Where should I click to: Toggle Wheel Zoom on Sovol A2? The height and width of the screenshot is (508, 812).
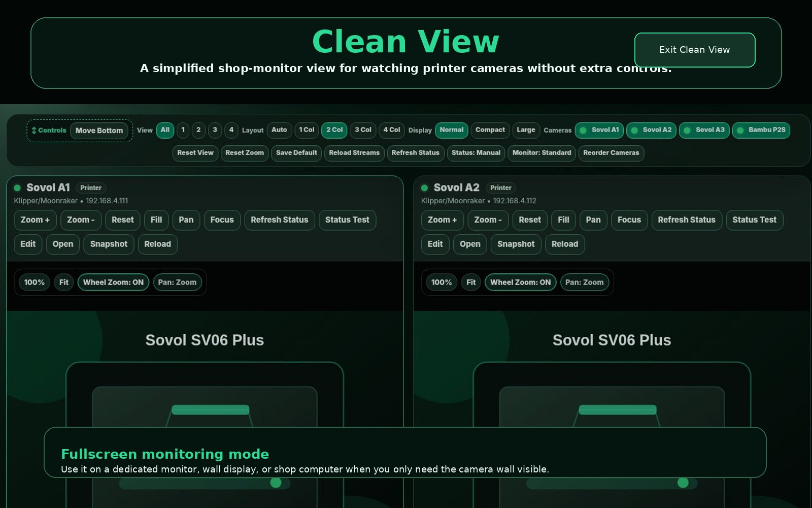pyautogui.click(x=520, y=282)
